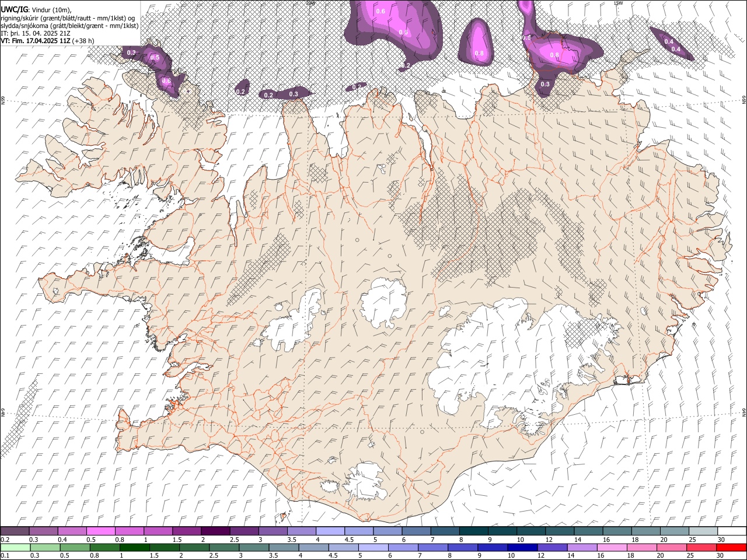Screen dimensions: 747x560
Task: Choose the deep blue 10 swatch in lower legend
Action: [x=522, y=547]
